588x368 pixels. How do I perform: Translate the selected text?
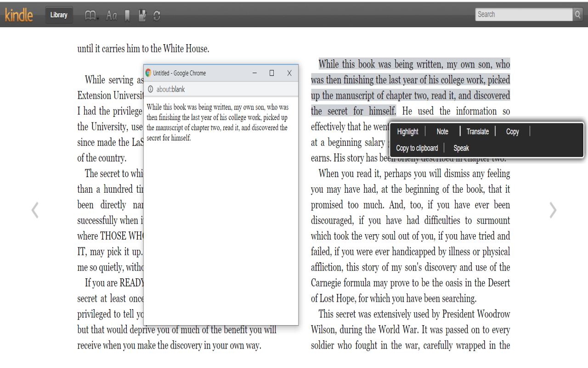477,131
